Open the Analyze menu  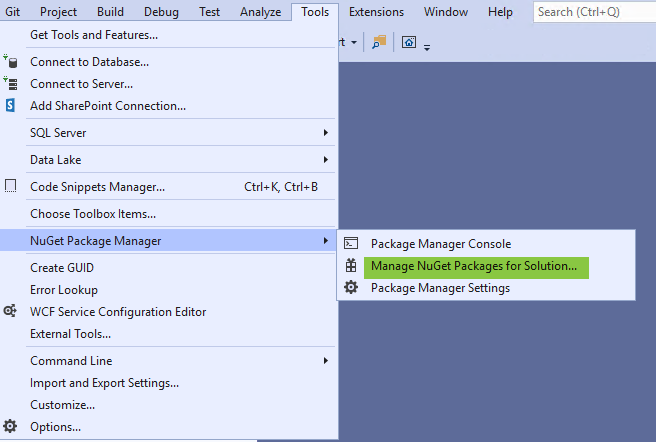click(x=260, y=12)
